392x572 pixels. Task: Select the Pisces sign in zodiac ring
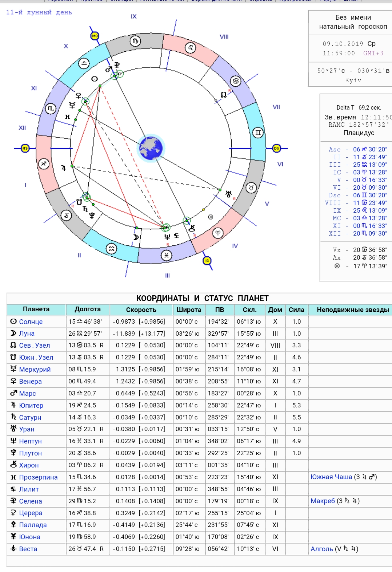click(x=166, y=255)
